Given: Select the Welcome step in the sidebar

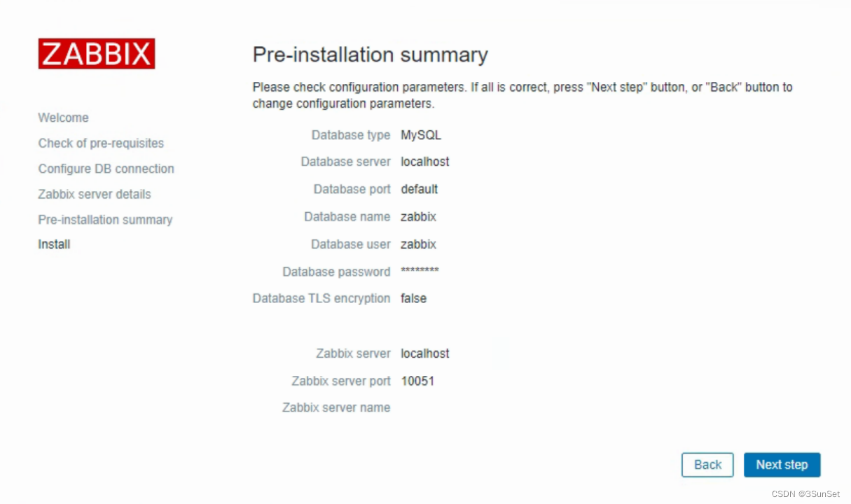Looking at the screenshot, I should [x=63, y=118].
